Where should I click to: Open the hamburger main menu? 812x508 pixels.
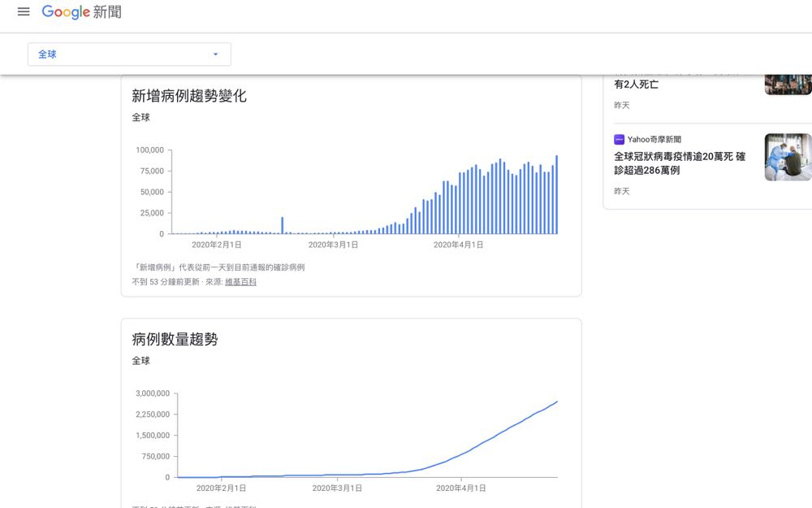pos(24,12)
